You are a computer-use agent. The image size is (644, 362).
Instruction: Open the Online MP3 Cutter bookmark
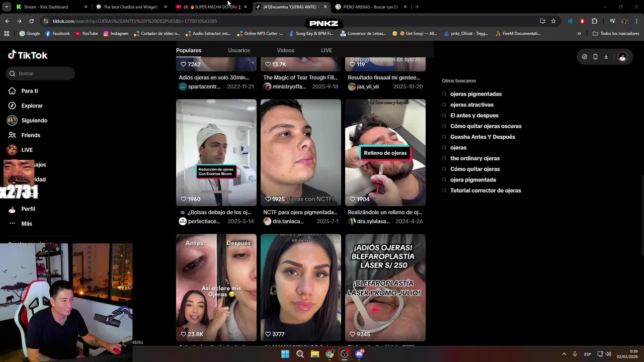click(260, 34)
